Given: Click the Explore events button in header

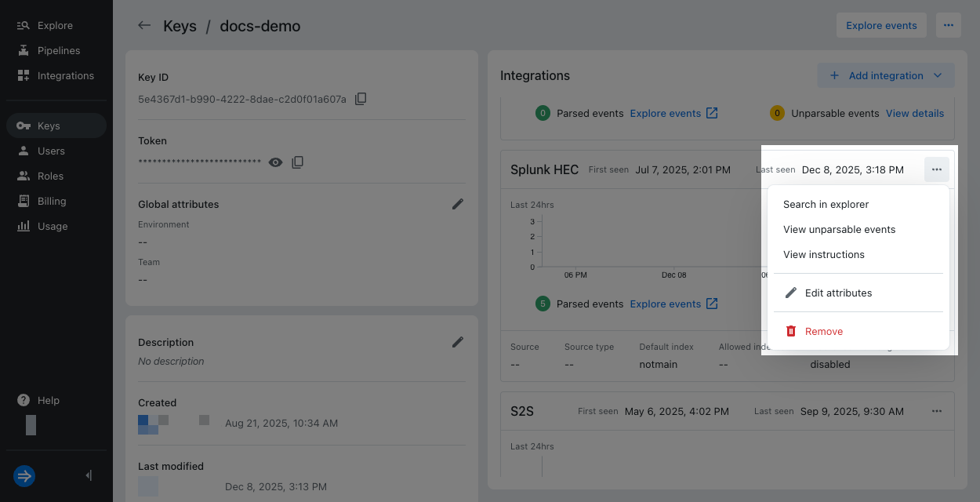Looking at the screenshot, I should coord(881,25).
